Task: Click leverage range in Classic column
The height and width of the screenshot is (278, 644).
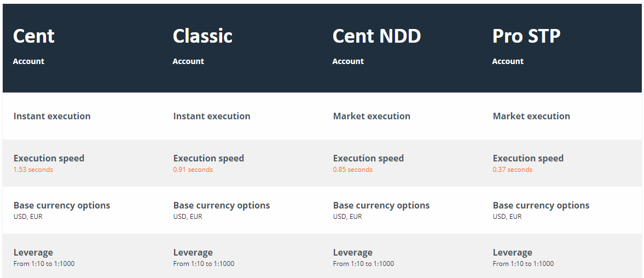Action: pos(204,264)
